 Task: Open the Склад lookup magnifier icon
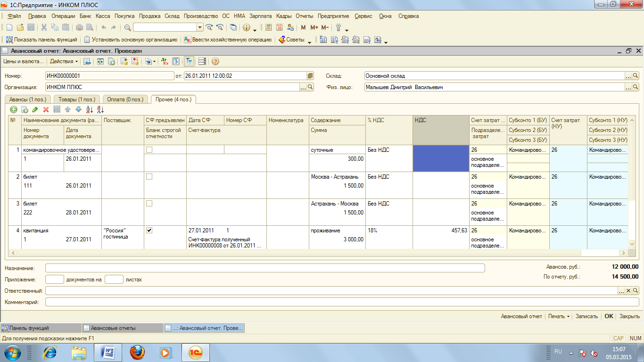pyautogui.click(x=635, y=75)
